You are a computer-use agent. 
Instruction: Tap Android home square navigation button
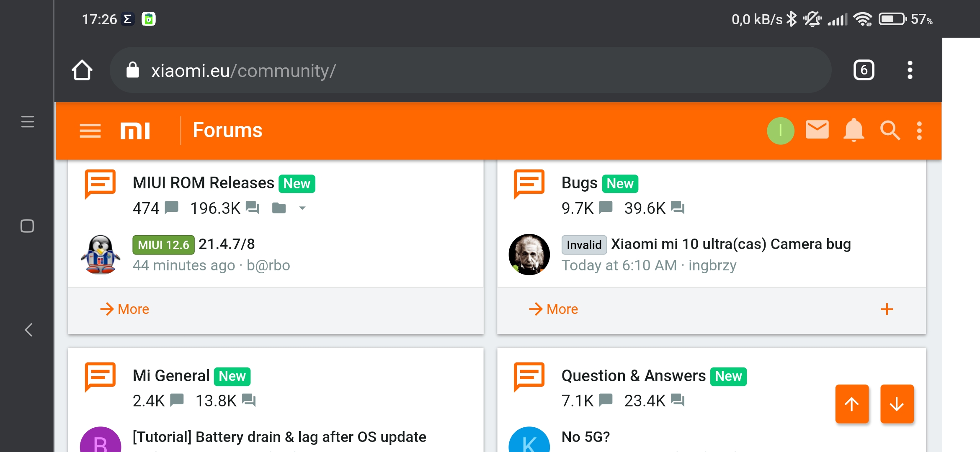(x=27, y=226)
